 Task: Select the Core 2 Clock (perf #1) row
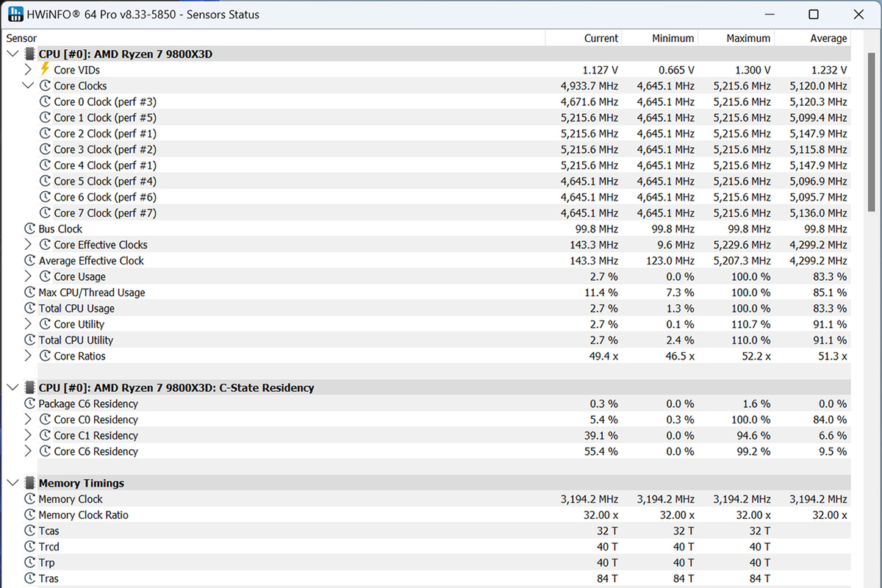coord(104,133)
